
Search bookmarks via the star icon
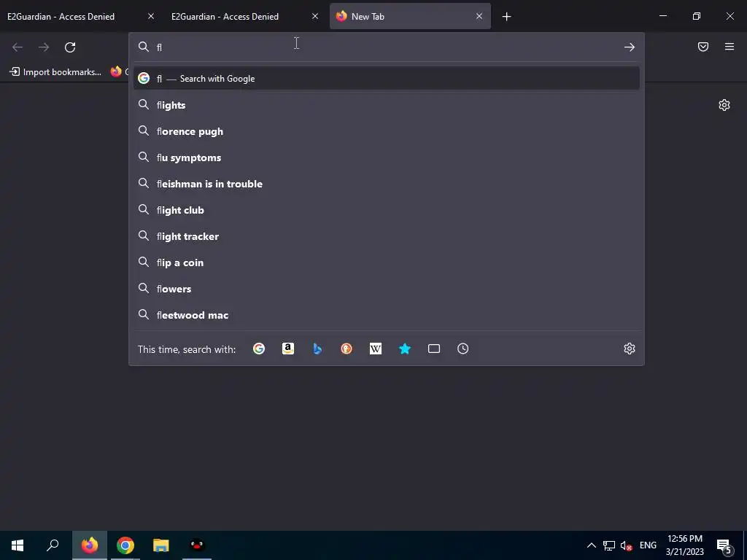(404, 349)
